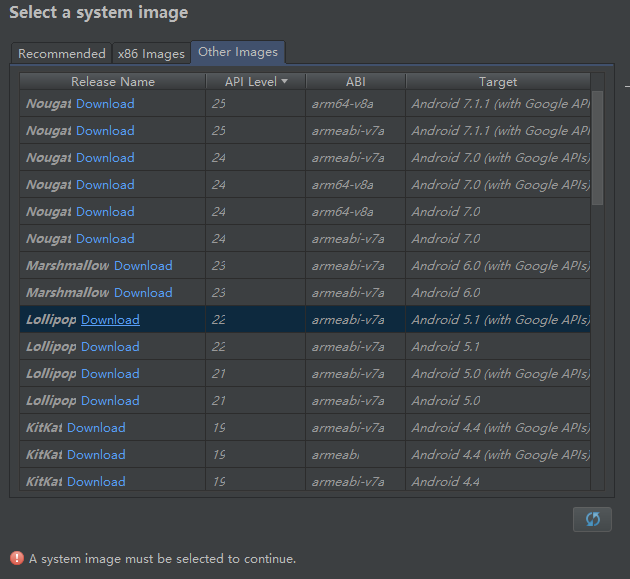Download KitKat armeabi ABI image
This screenshot has height=579, width=630.
click(x=96, y=454)
